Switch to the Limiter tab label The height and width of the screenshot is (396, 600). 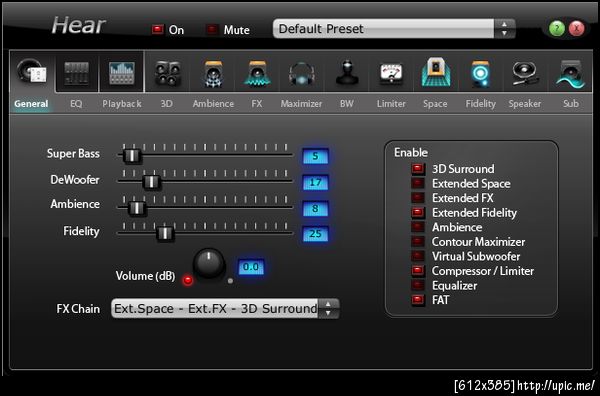coord(391,104)
